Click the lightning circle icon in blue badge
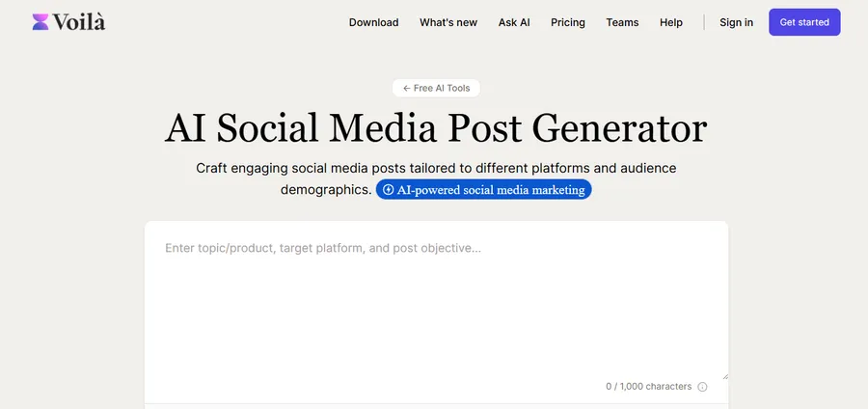The width and height of the screenshot is (868, 409). (x=388, y=190)
